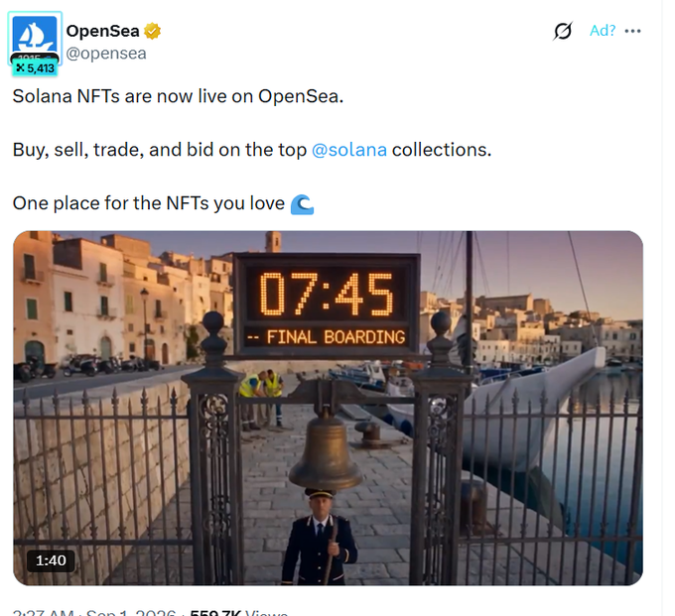Play the embedded harbor video

coord(328,408)
